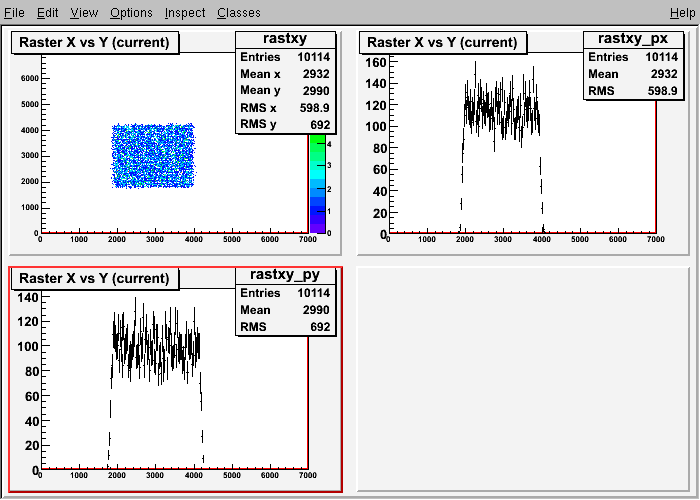Screen dimensions: 700x500
Task: Click the rastxy_px plot title label
Action: pyautogui.click(x=442, y=42)
